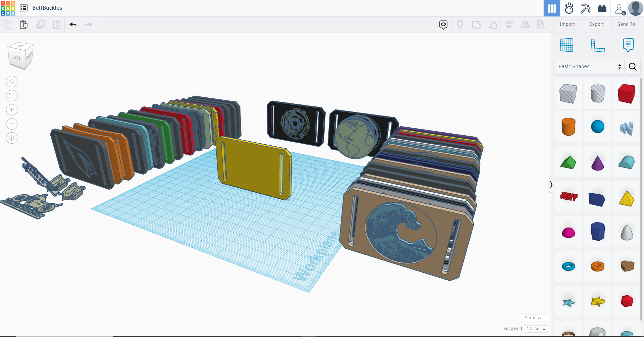The height and width of the screenshot is (337, 644).
Task: Open the Notes tool in the toolbar
Action: tap(443, 25)
